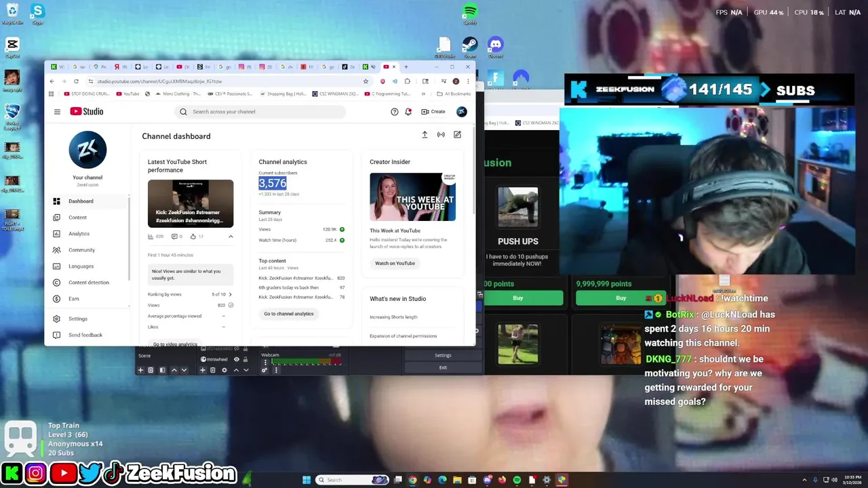Open Analytics in the Studio sidebar
868x488 pixels.
click(87, 234)
